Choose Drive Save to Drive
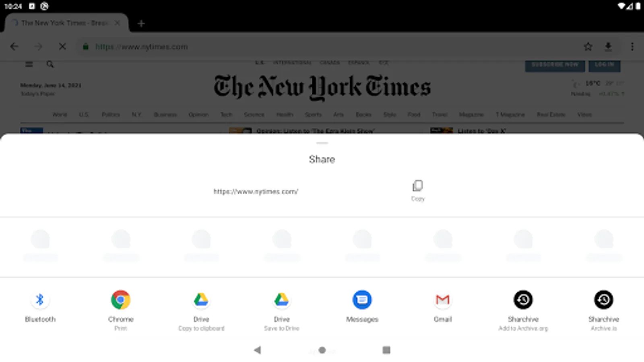The width and height of the screenshot is (644, 362). coord(282,310)
